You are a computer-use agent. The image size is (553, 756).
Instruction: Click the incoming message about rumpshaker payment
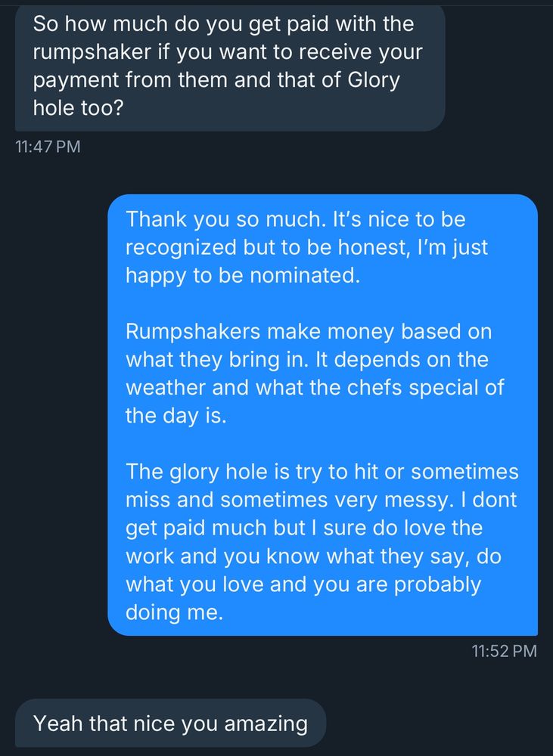pos(227,65)
